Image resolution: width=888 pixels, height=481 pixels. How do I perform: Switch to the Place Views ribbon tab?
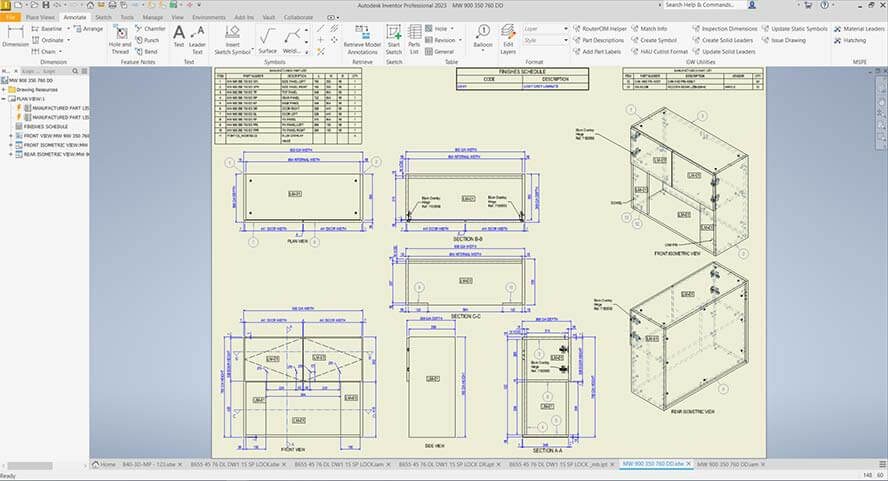click(x=40, y=17)
